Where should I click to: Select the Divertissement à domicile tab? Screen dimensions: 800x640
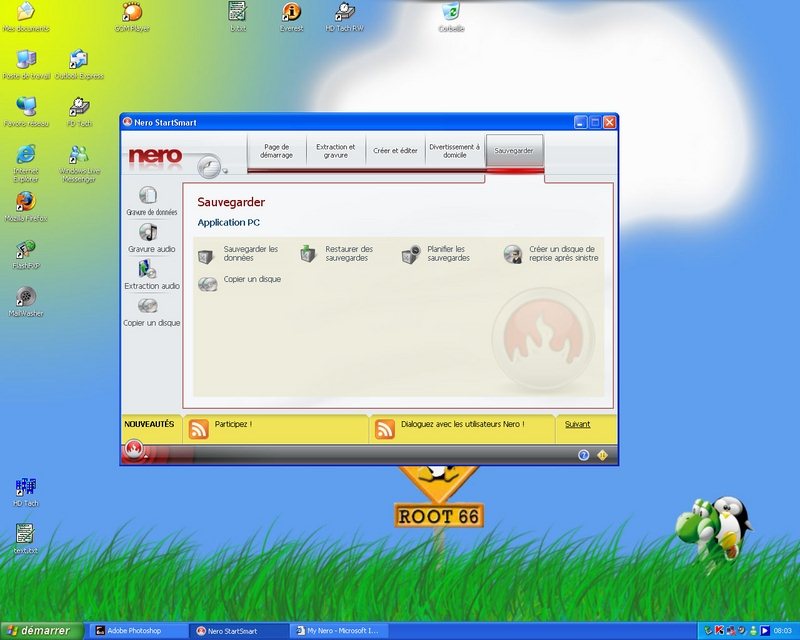click(x=455, y=151)
